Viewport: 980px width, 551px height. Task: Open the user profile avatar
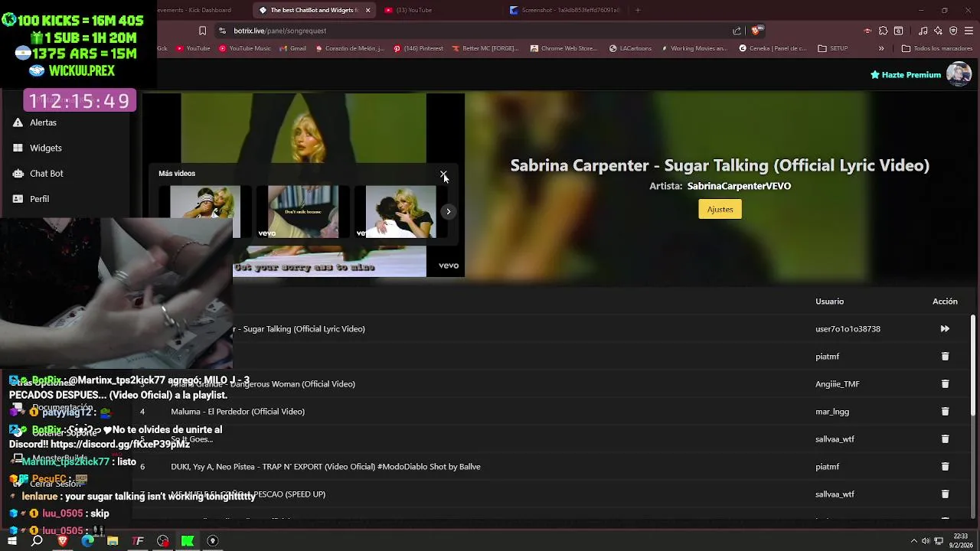point(959,74)
